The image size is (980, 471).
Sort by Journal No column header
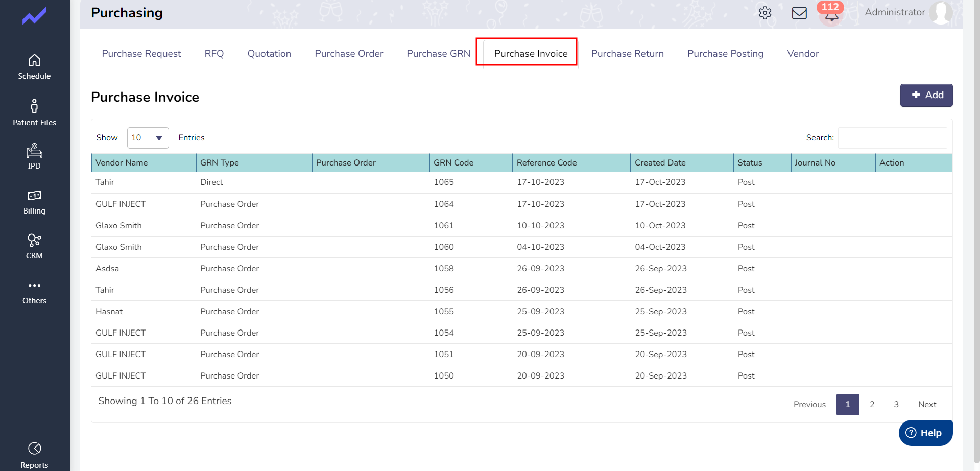833,163
